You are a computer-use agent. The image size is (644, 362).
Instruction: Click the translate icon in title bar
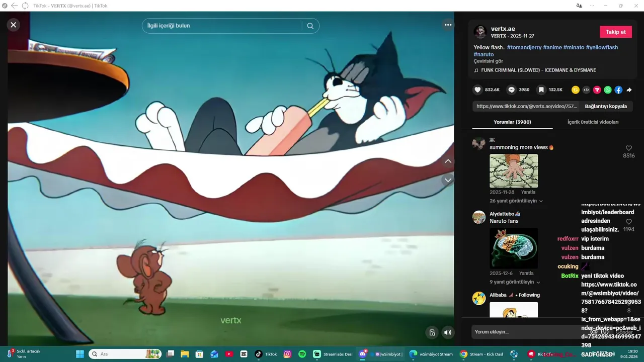579,6
